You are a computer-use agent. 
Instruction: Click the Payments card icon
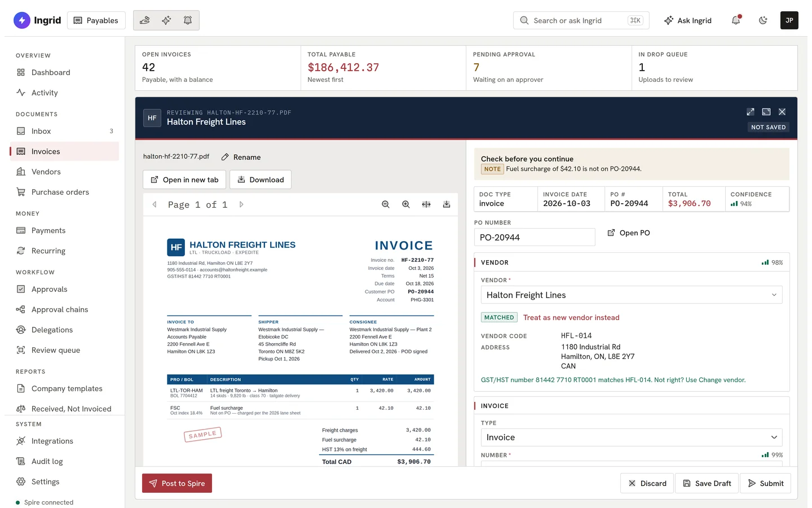(21, 230)
